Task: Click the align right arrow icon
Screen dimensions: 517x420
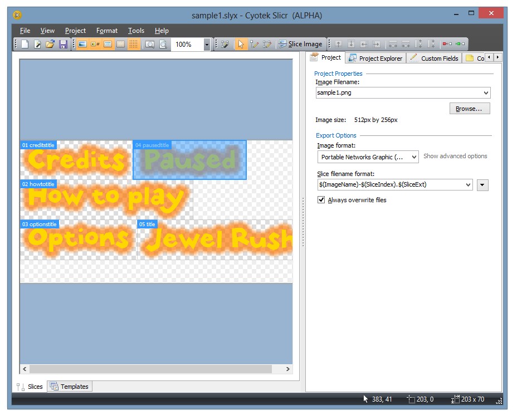Action: pos(377,44)
